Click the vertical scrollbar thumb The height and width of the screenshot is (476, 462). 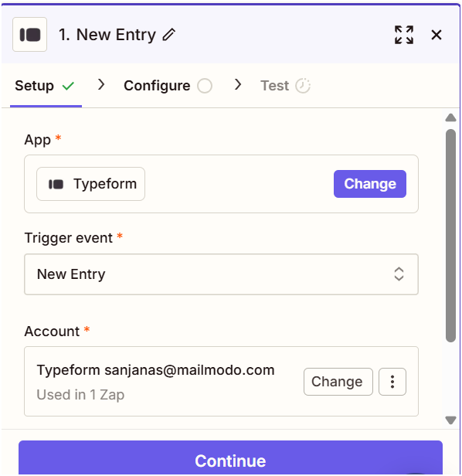[x=450, y=236]
